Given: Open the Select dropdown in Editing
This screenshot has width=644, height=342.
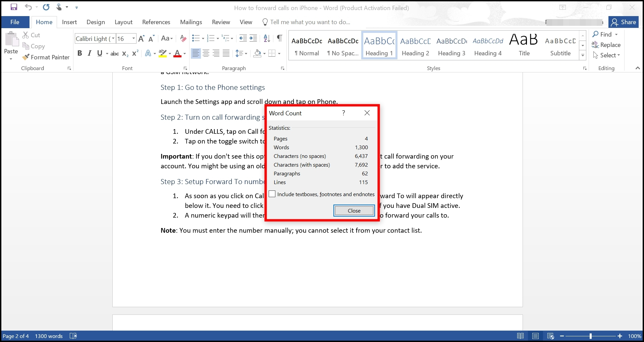Looking at the screenshot, I should pyautogui.click(x=606, y=55).
